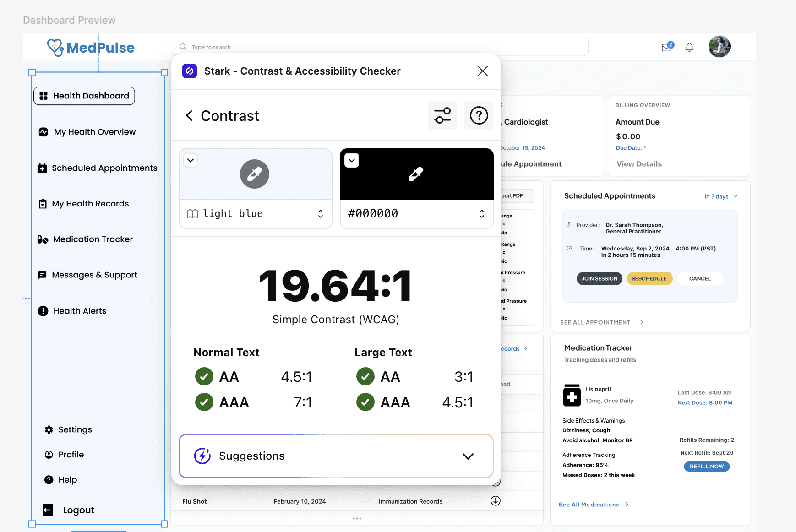Open the Stark contrast settings sliders icon

(x=442, y=115)
